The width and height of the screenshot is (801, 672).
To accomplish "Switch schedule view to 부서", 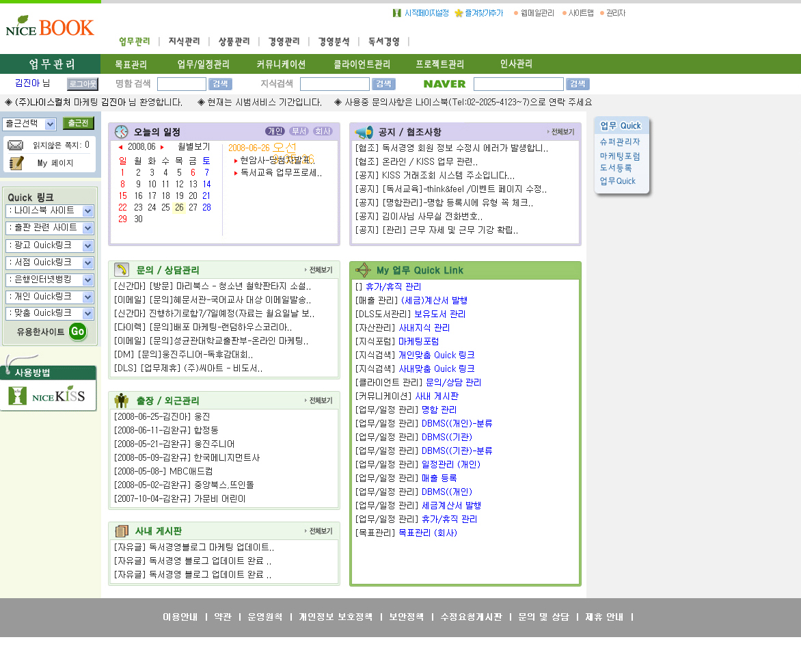I will coord(299,131).
